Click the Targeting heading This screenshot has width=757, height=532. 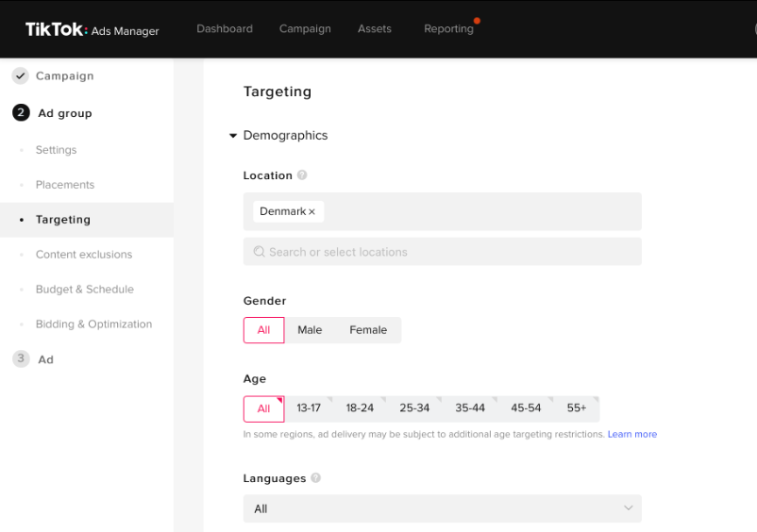(278, 91)
